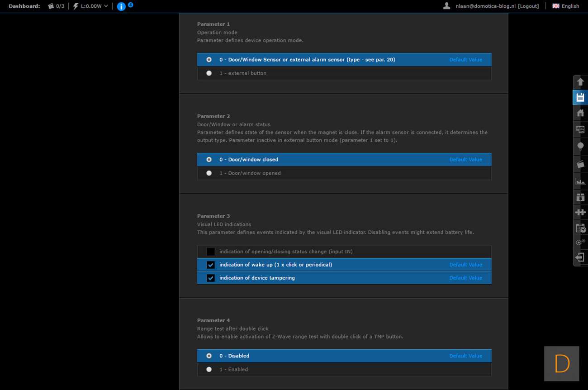Click the running scenes clapperboard icon in top bar
The image size is (588, 390).
point(51,6)
